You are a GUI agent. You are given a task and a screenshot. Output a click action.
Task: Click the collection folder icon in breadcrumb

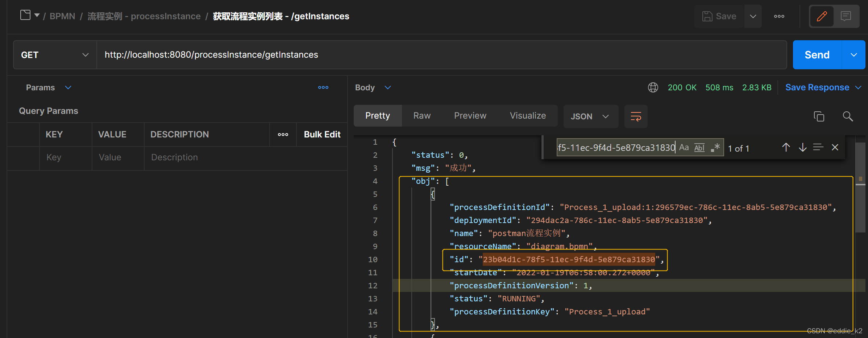coord(25,15)
